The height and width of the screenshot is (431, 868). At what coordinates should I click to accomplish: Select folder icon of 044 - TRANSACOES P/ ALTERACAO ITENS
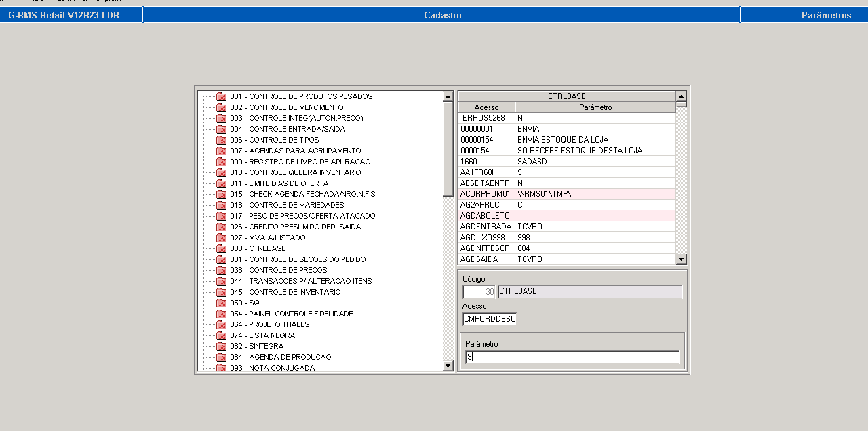point(221,281)
